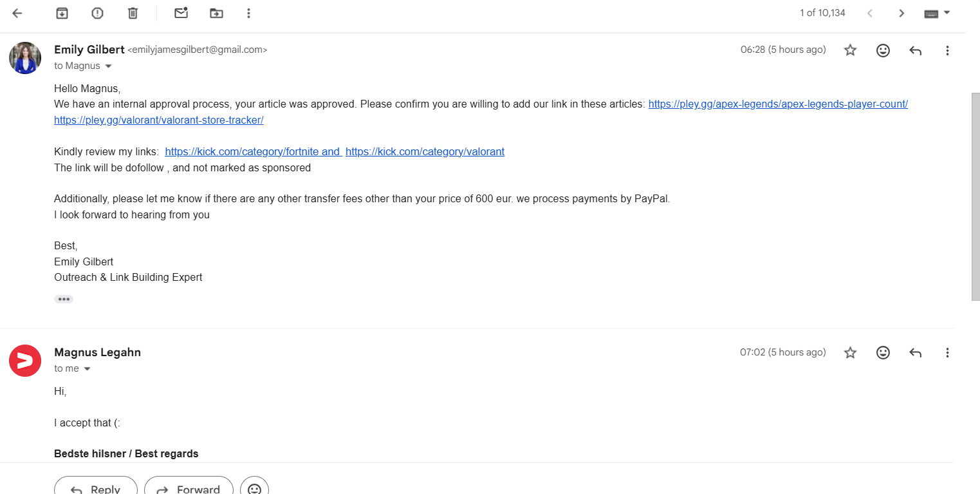Screen dimensions: 980x494
Task: Mark the conversation as unread
Action: tap(181, 13)
